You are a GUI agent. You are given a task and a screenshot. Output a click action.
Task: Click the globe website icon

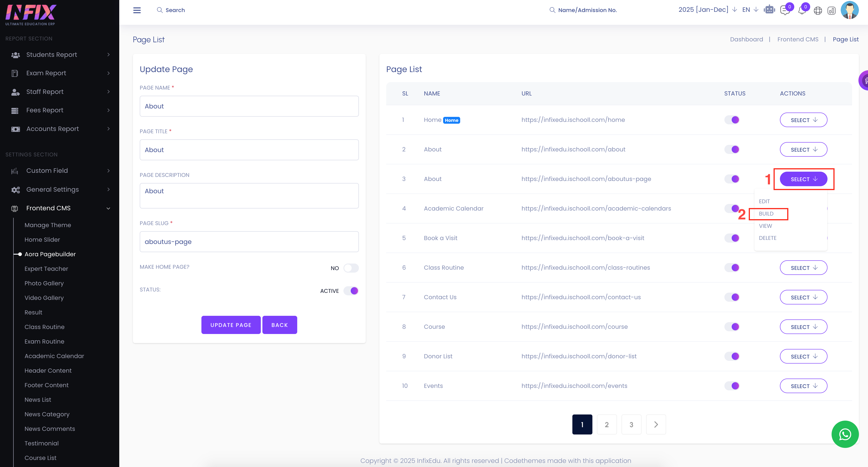[818, 11]
